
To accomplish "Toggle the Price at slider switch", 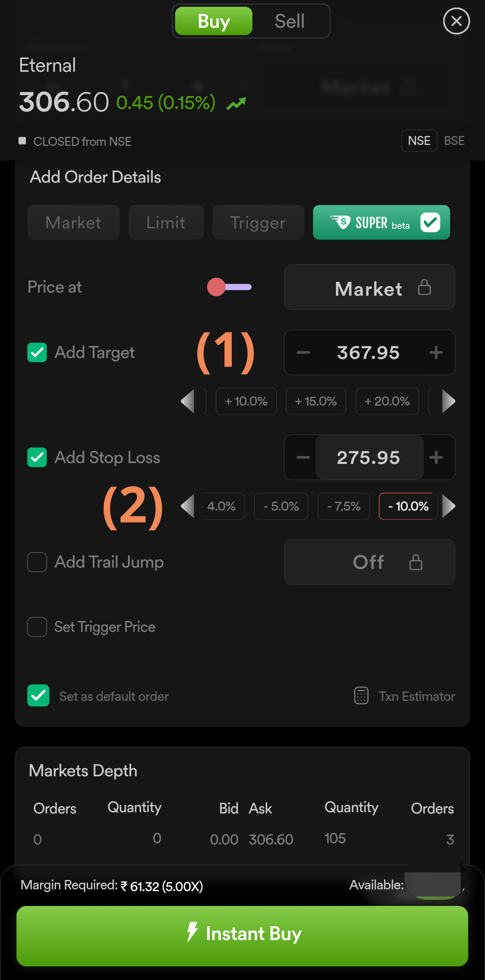I will click(x=229, y=287).
